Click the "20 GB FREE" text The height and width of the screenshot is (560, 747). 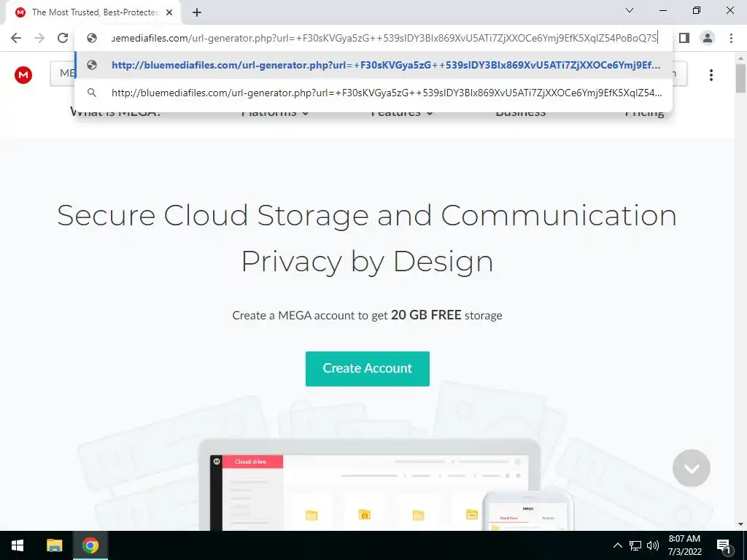pyautogui.click(x=426, y=315)
